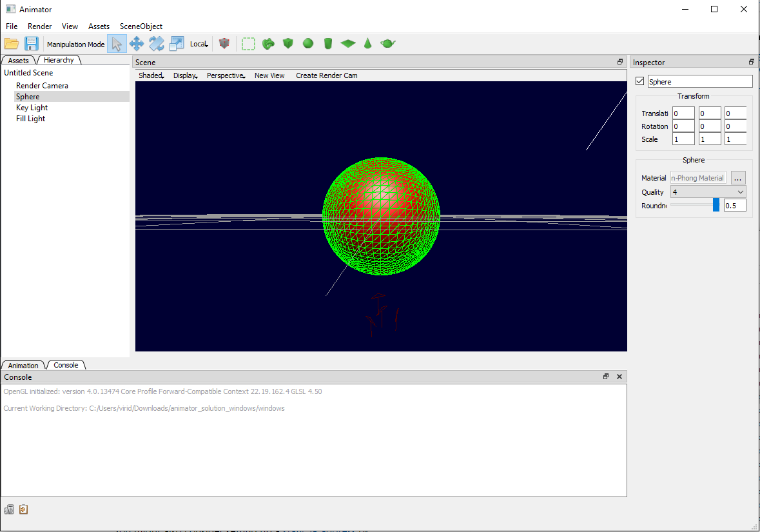Insert a cylinder primitive from toolbar

click(328, 44)
